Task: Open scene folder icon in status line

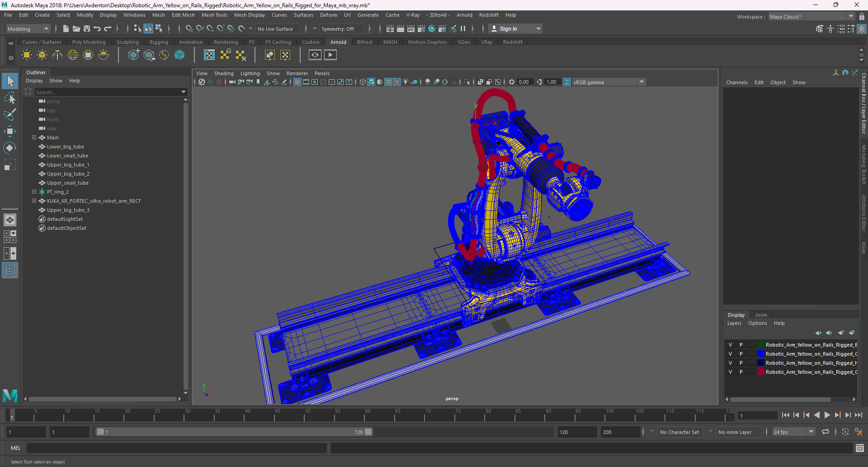Action: tap(76, 29)
